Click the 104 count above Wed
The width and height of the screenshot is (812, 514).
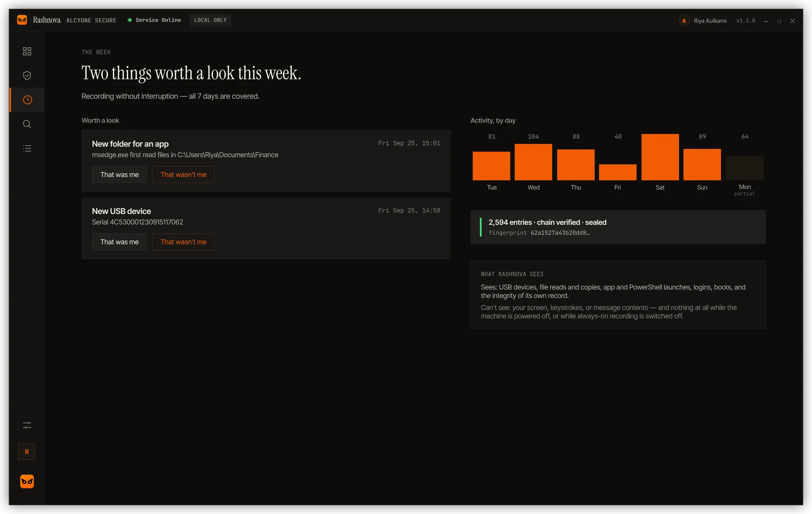point(533,136)
